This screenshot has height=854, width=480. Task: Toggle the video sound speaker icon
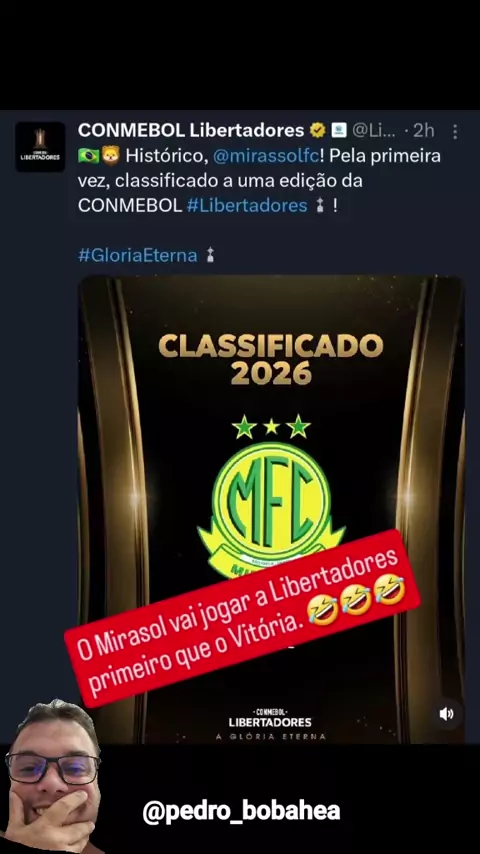pos(446,714)
